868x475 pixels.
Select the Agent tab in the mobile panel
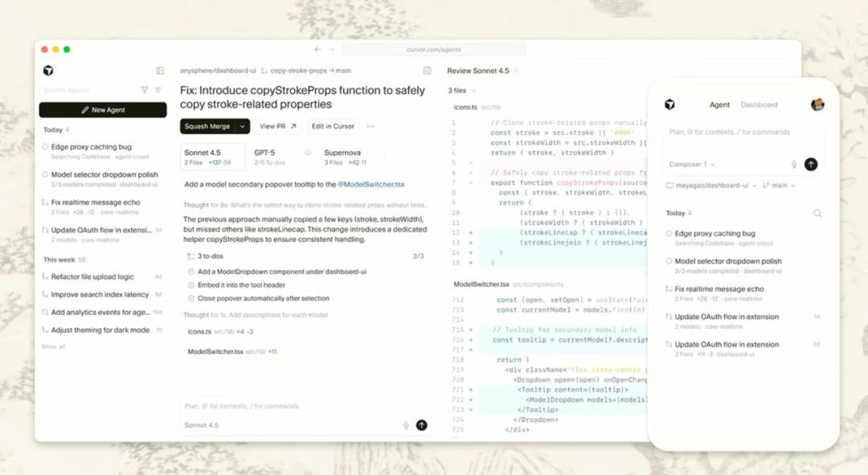pyautogui.click(x=719, y=104)
